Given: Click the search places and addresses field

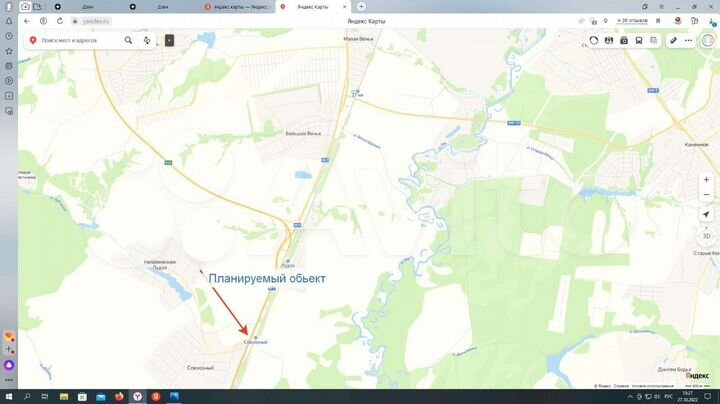Looking at the screenshot, I should (x=78, y=40).
